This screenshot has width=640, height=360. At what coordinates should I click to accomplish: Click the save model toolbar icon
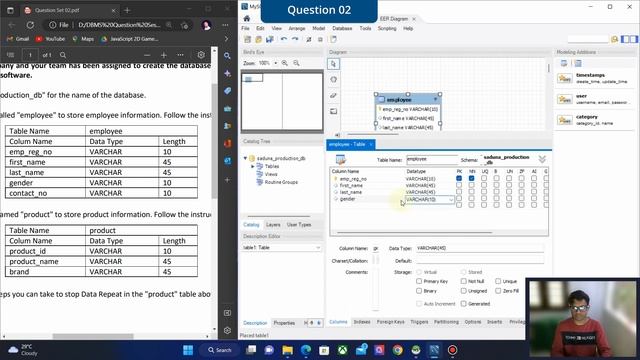click(270, 40)
